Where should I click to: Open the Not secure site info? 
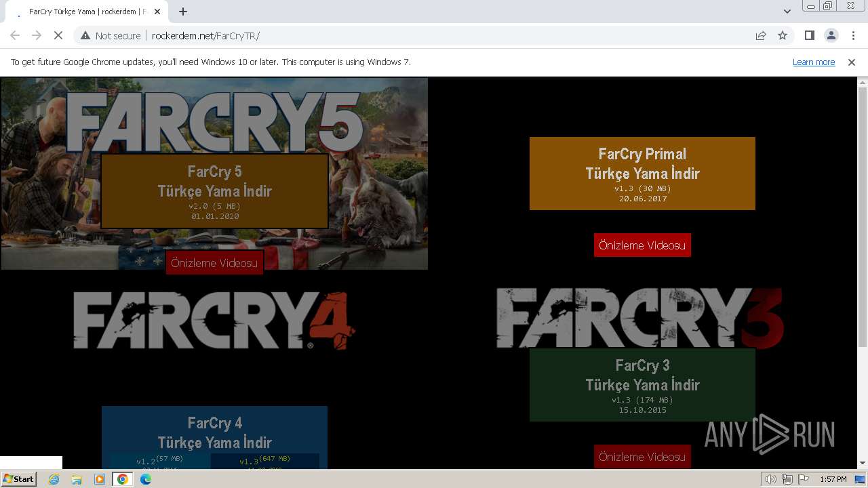[111, 35]
